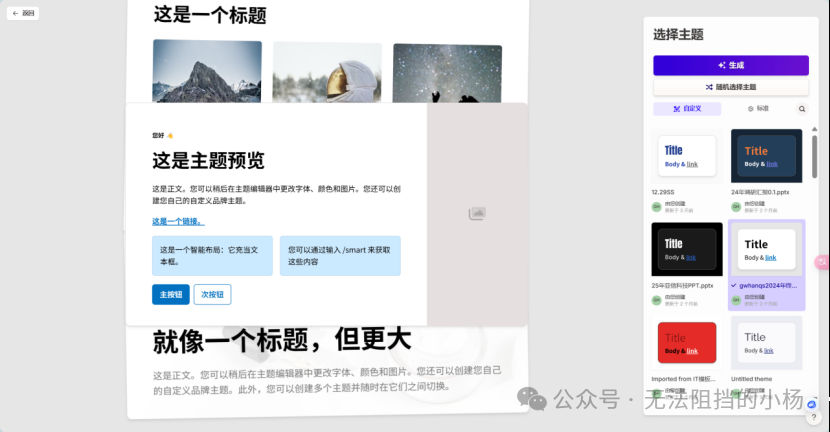Click the 主按钮 primary button
This screenshot has width=830, height=432.
[170, 294]
